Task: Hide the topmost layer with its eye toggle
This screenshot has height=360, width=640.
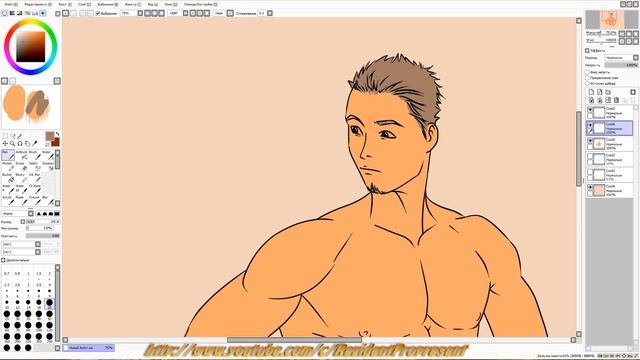Action: click(590, 110)
